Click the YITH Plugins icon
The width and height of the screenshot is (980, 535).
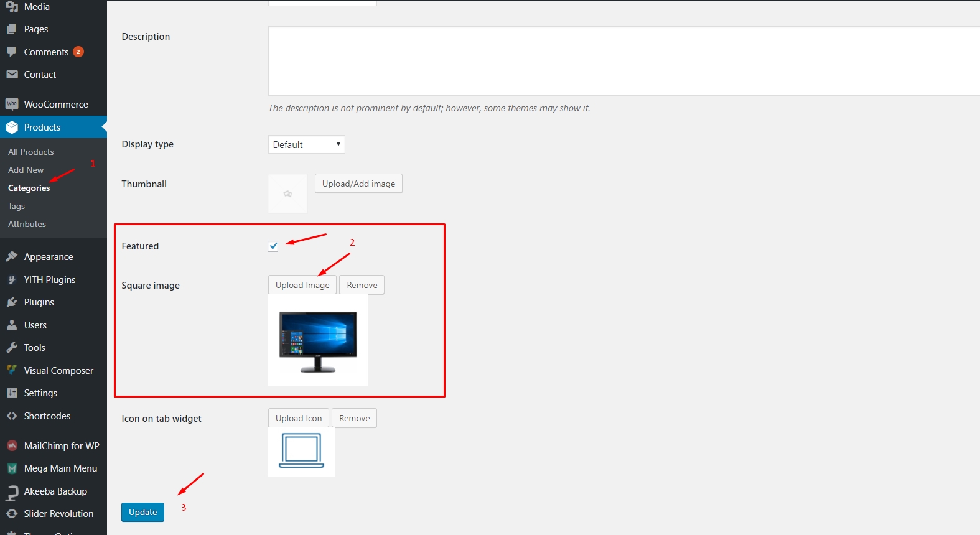pos(12,280)
